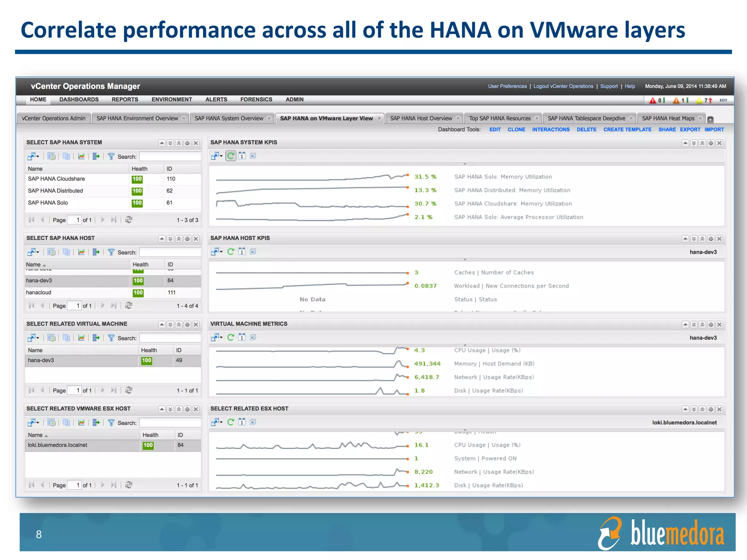Click the 31.5 % Solo Memory Utilization value

[425, 177]
